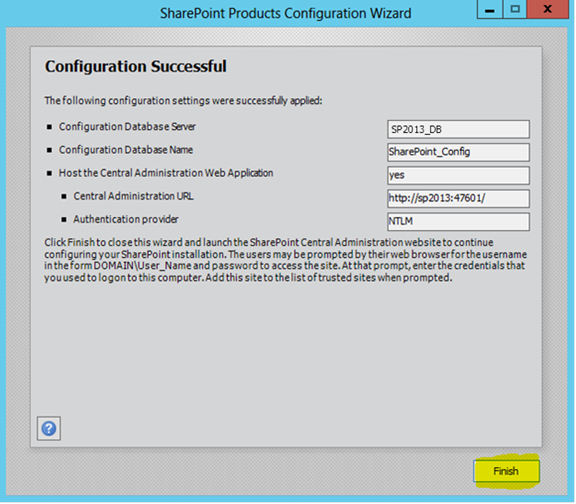Screen dimensions: 576x504
Task: Minimize the Configuration Wizard window
Action: click(x=490, y=9)
